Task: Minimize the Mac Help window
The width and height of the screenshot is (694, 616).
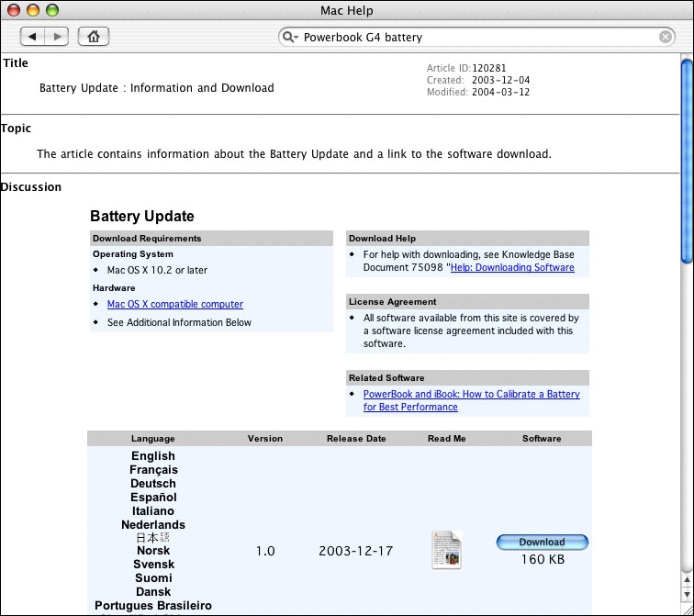Action: coord(33,10)
